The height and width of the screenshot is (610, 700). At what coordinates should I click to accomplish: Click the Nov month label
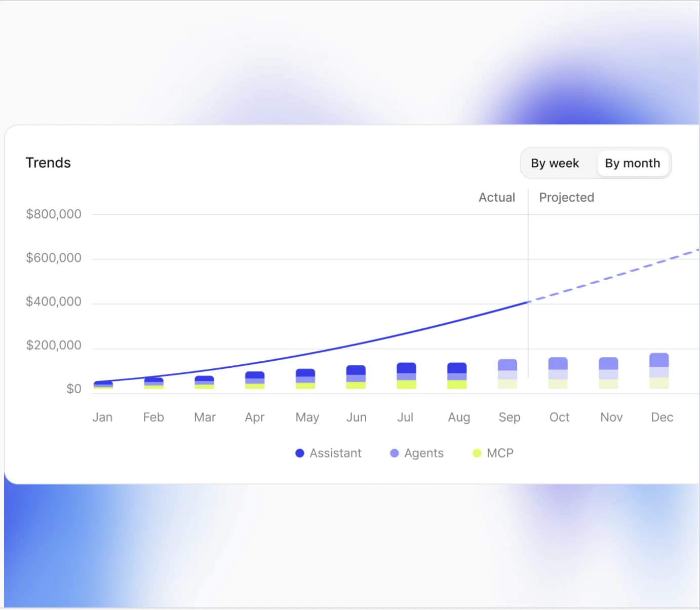[x=611, y=417]
